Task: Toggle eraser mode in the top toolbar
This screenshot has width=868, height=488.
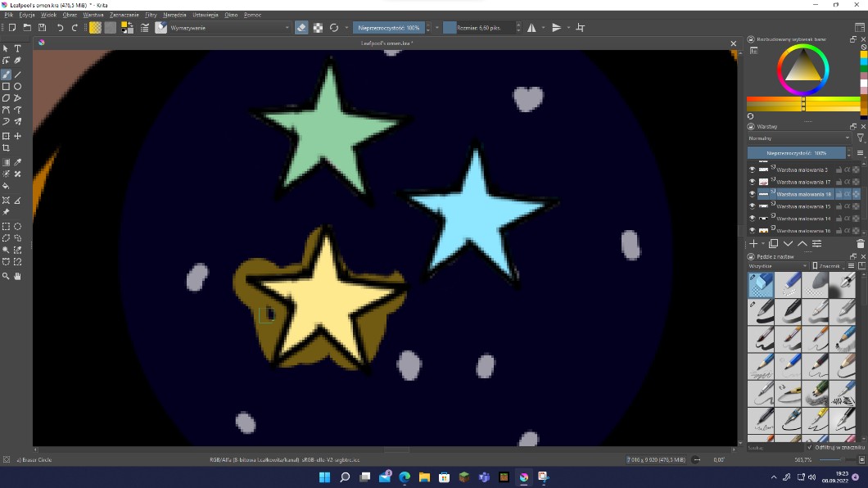Action: pyautogui.click(x=301, y=28)
